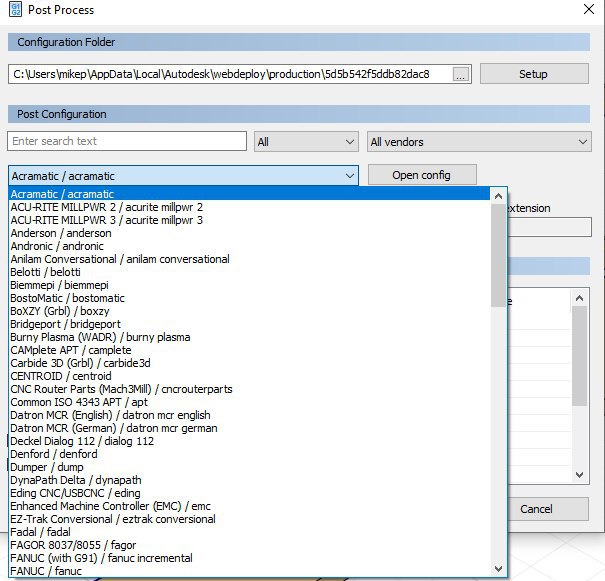Select Common ISO 4343 APT / apt
This screenshot has height=581, width=605.
(x=249, y=402)
